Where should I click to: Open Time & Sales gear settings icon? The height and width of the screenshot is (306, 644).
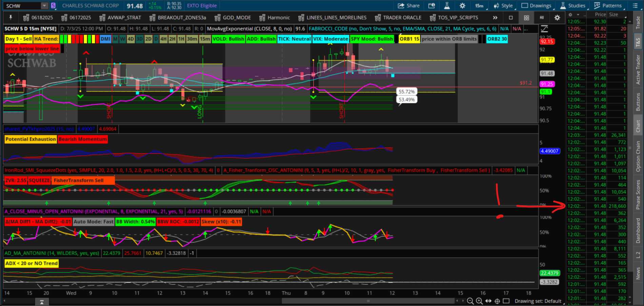pyautogui.click(x=570, y=15)
